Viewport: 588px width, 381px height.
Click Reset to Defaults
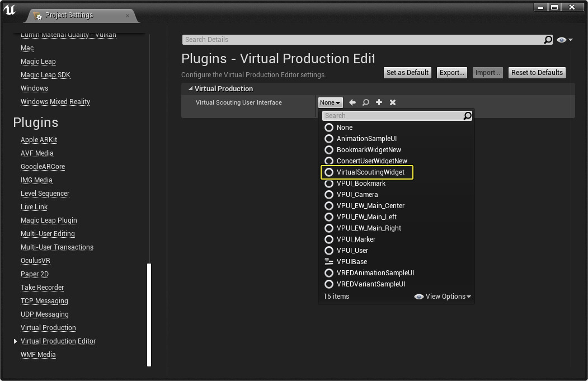537,72
